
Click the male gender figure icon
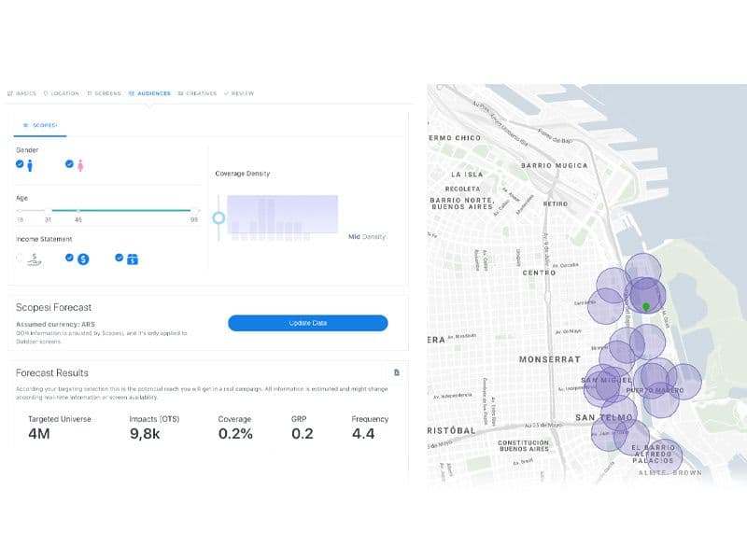(30, 165)
